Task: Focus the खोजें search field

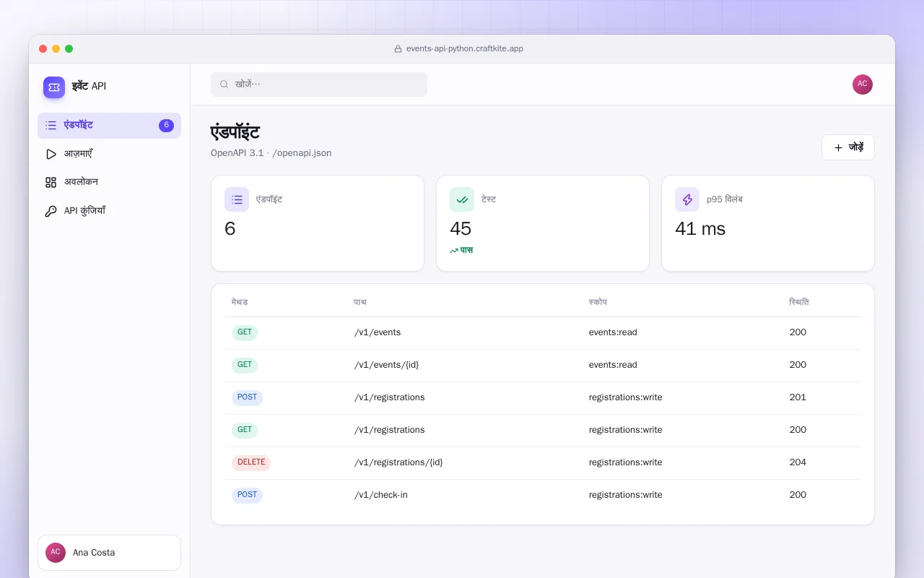Action: point(319,85)
